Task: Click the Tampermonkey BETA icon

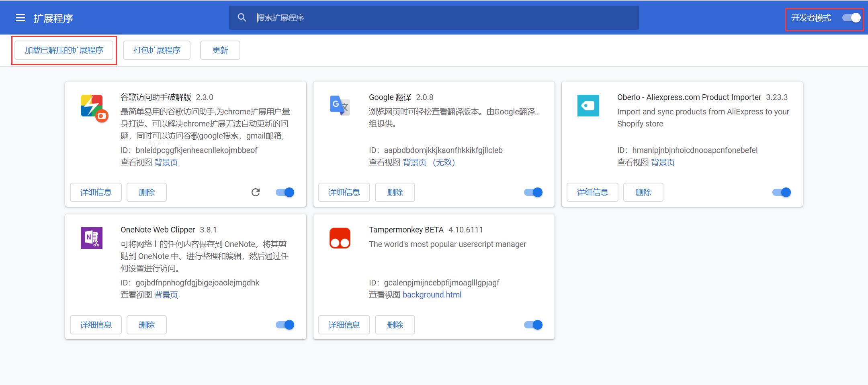Action: coord(340,238)
